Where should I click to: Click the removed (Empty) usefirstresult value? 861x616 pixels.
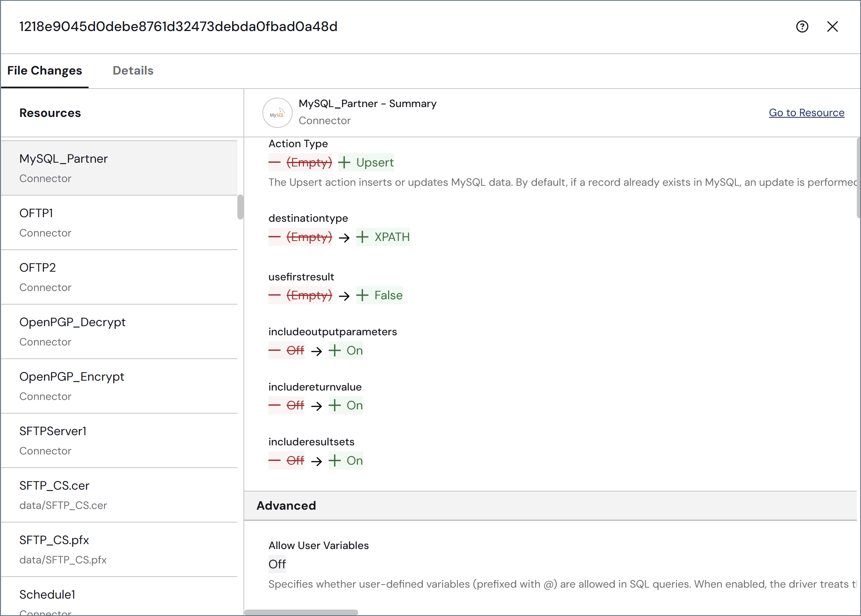click(x=300, y=295)
